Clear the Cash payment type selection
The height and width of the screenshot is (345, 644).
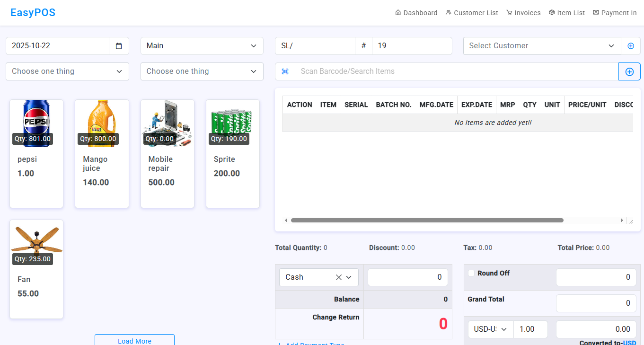pos(338,277)
